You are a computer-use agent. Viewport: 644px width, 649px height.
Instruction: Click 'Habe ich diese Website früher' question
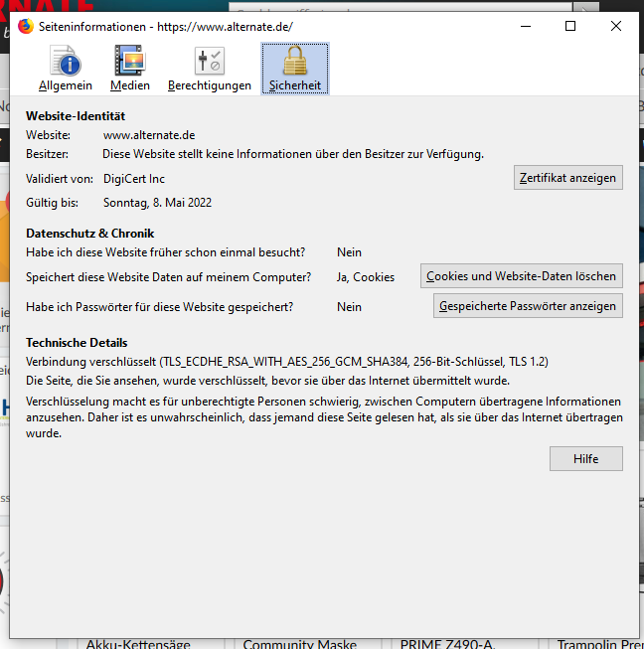[166, 252]
